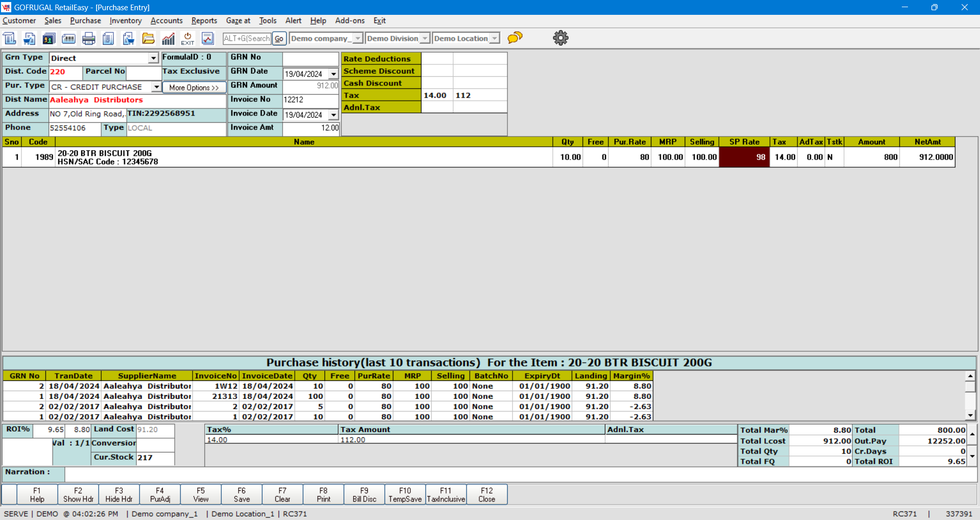Open the Reports menu

[204, 20]
